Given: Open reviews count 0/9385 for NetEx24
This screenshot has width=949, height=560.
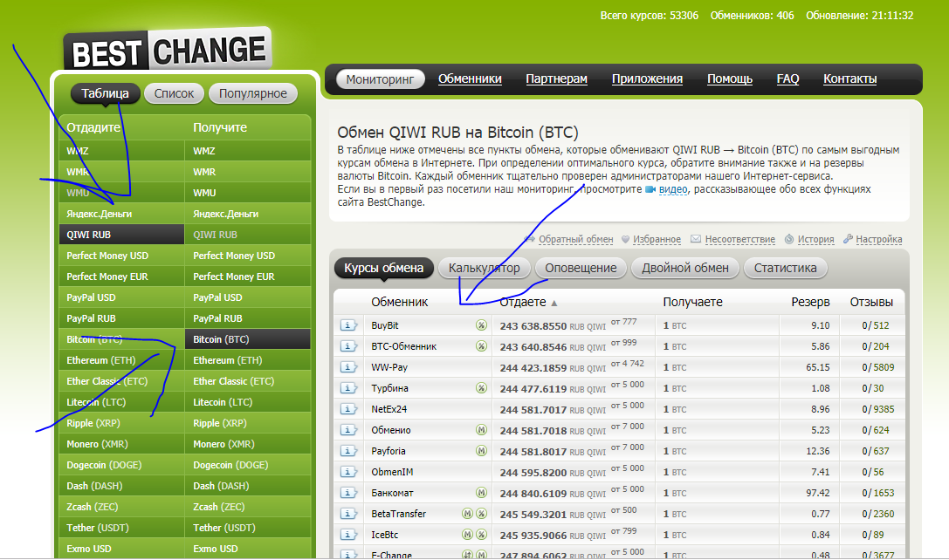Looking at the screenshot, I should (877, 409).
